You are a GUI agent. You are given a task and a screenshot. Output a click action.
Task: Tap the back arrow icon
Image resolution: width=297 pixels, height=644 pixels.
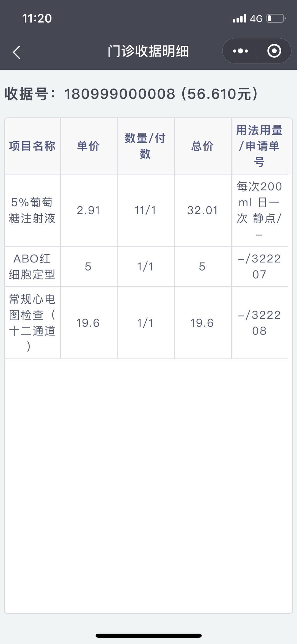pyautogui.click(x=16, y=52)
